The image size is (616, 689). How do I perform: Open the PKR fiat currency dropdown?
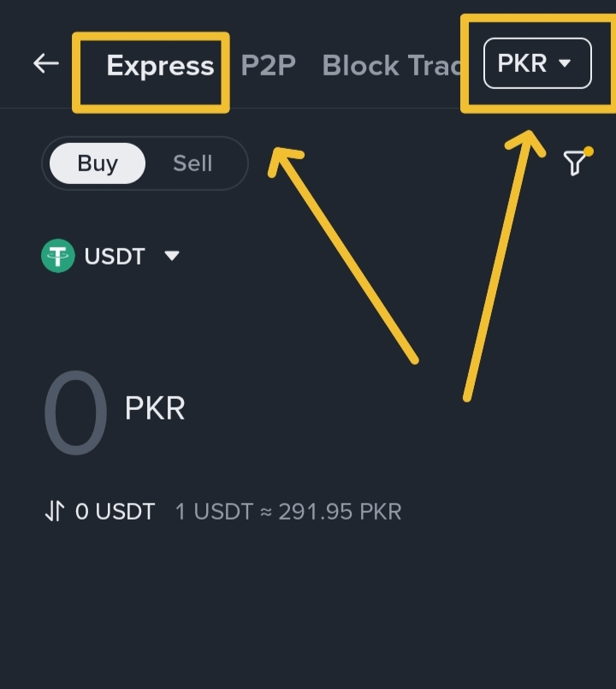[537, 63]
